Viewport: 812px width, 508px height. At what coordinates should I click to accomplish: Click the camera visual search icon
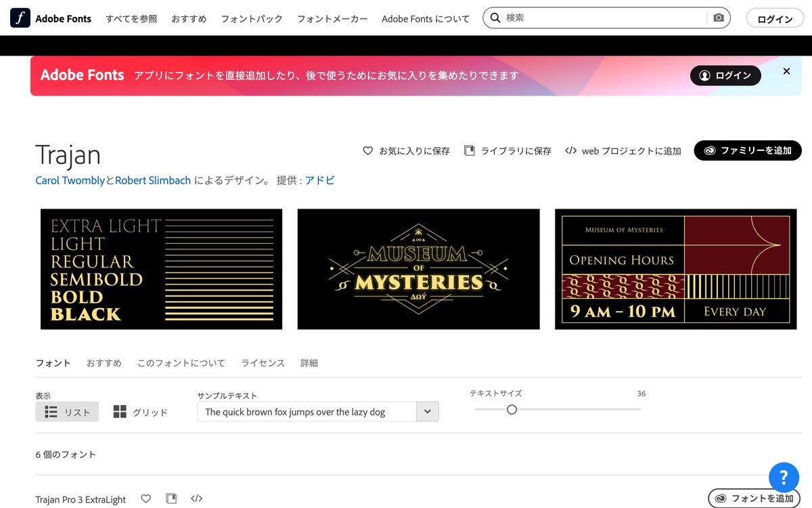tap(718, 18)
